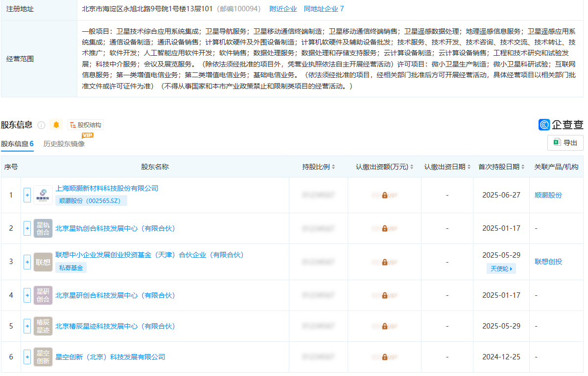Click VIP lock icon in row 5

click(x=384, y=326)
